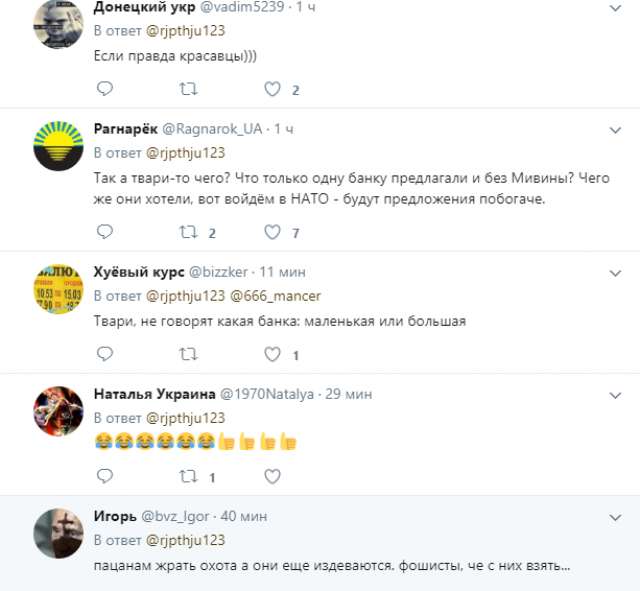Retweet Наталья Украина's tweet
The image size is (640, 591).
(x=187, y=476)
